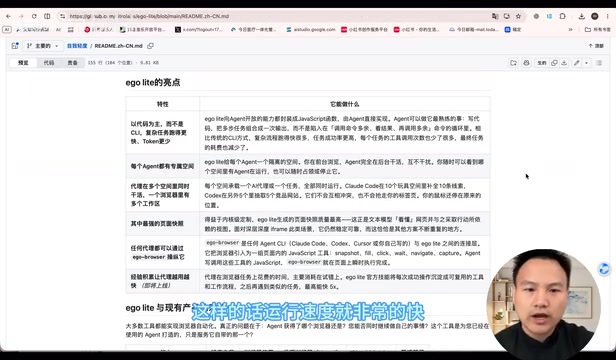Reload the page with the refresh icon
This screenshot has width=616, height=360.
(34, 16)
